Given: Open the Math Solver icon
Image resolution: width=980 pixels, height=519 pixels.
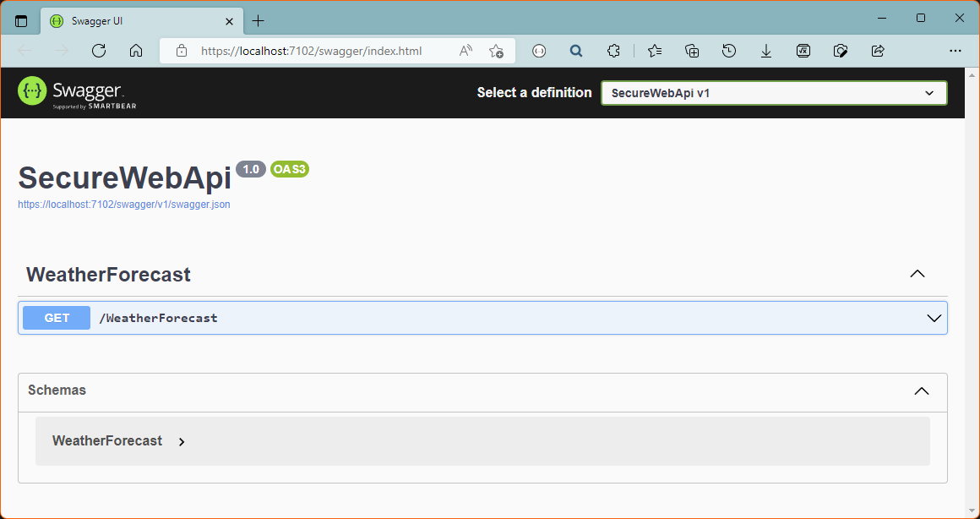Looking at the screenshot, I should pyautogui.click(x=803, y=51).
